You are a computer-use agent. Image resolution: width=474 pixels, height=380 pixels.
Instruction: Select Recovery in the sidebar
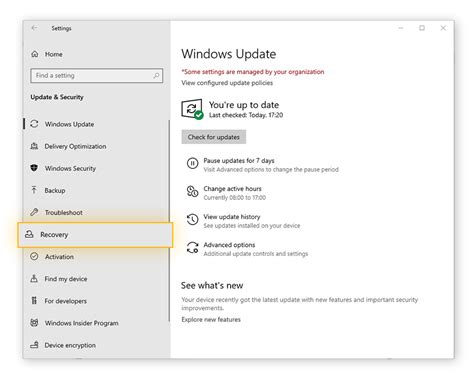click(x=95, y=235)
